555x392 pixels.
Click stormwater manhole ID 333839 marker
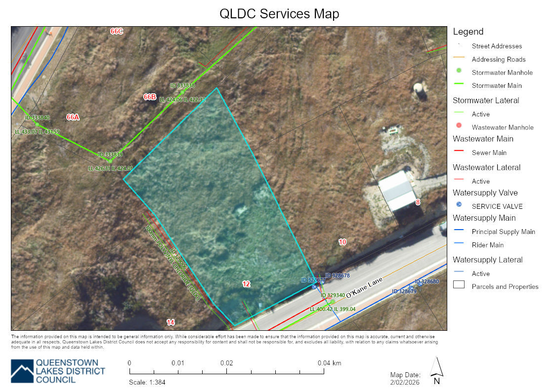[x=110, y=161]
